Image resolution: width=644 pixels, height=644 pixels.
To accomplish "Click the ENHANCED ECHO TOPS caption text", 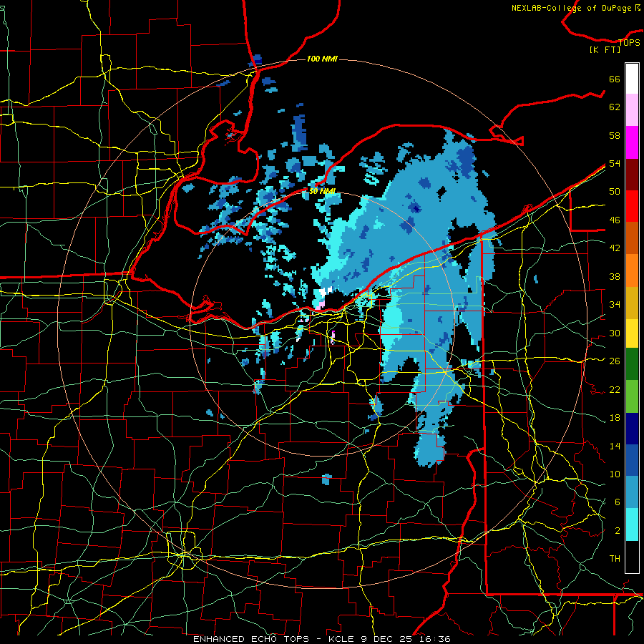I will [x=251, y=639].
